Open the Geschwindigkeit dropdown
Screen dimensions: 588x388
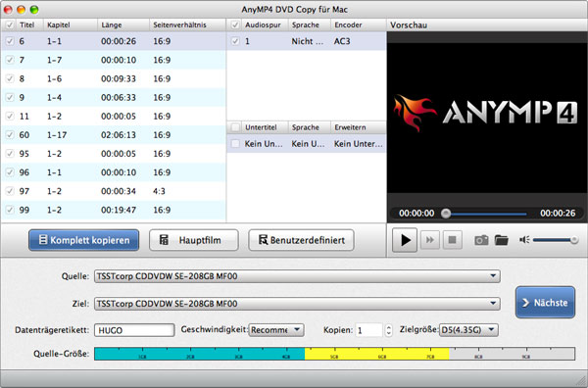(x=276, y=330)
